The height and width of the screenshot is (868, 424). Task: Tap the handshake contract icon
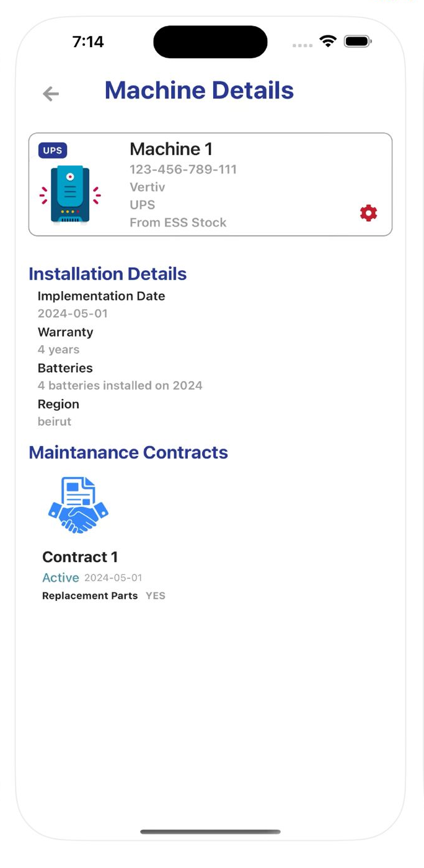click(x=78, y=505)
